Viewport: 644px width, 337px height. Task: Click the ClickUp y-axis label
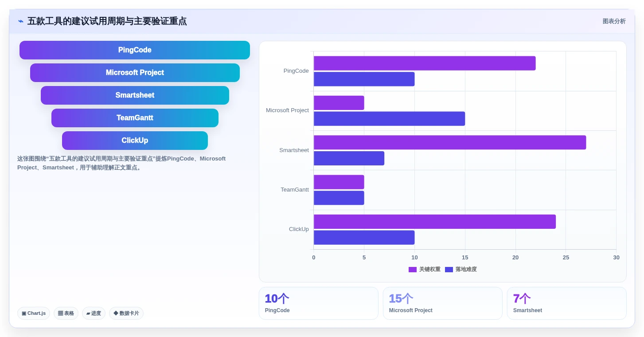point(299,229)
